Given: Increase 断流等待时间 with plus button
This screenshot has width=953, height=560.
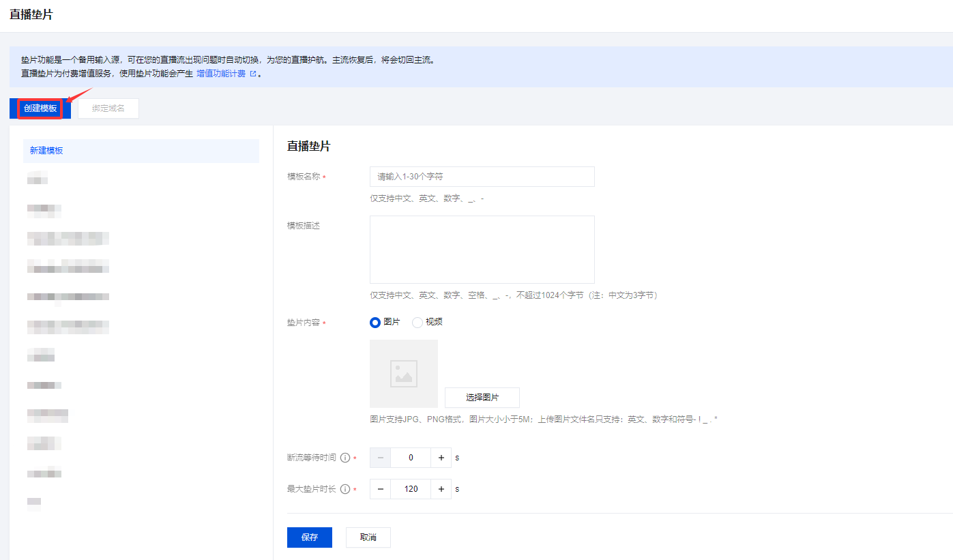Looking at the screenshot, I should click(441, 458).
